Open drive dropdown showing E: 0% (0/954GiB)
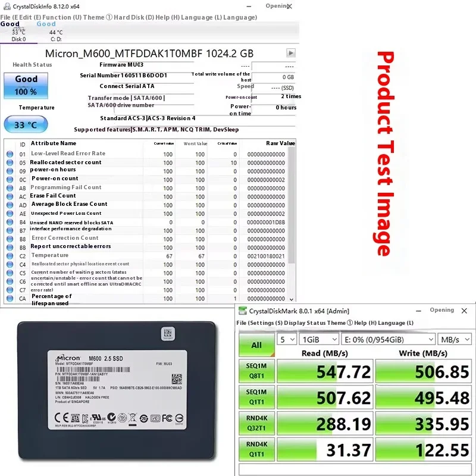The image size is (476, 476). point(389,339)
